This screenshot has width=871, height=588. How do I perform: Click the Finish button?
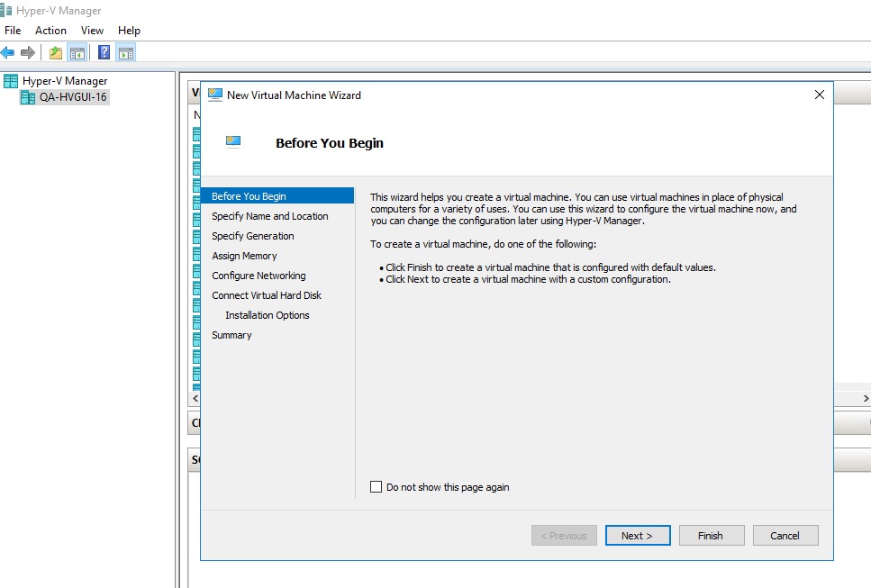712,535
